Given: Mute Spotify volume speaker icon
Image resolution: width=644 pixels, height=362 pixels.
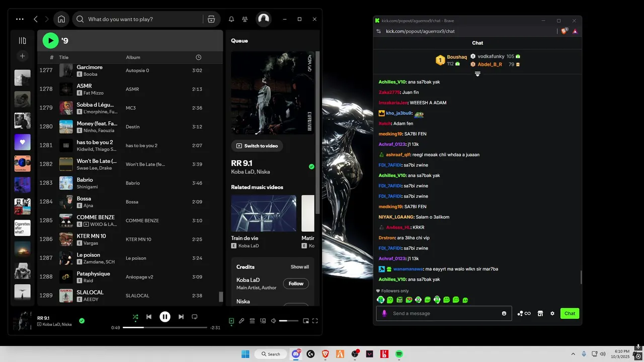Looking at the screenshot, I should pyautogui.click(x=274, y=321).
